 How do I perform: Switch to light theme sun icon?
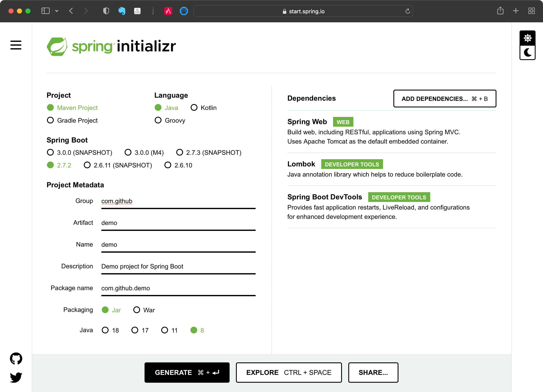pyautogui.click(x=527, y=38)
